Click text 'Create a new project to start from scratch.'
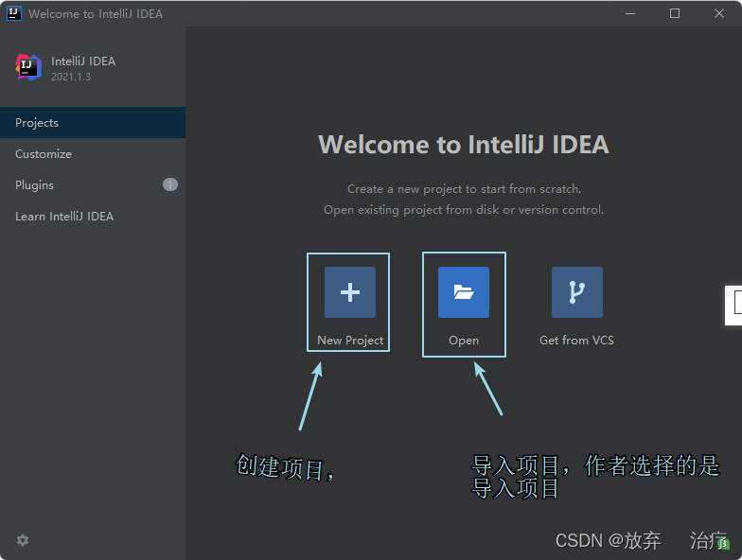742x560 pixels. (464, 189)
